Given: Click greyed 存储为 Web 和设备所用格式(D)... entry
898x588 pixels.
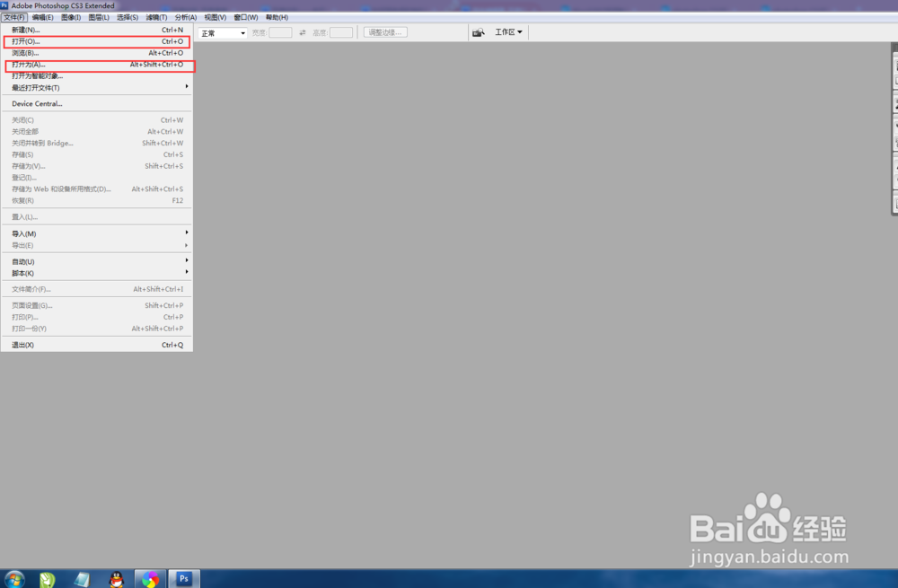Looking at the screenshot, I should pyautogui.click(x=97, y=189).
